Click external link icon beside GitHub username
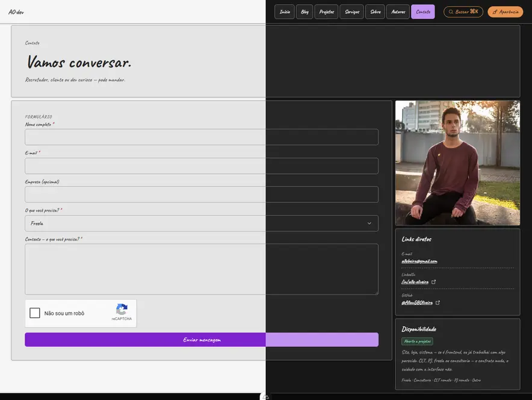 (x=438, y=302)
